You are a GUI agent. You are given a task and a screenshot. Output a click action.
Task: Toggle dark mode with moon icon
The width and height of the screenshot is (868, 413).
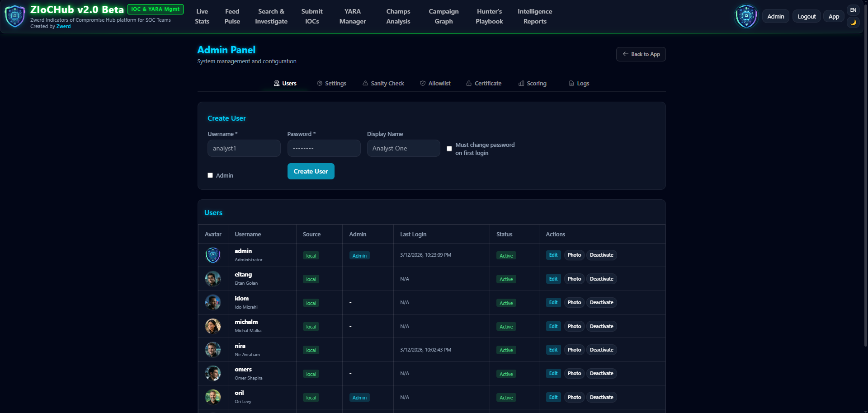coord(853,23)
